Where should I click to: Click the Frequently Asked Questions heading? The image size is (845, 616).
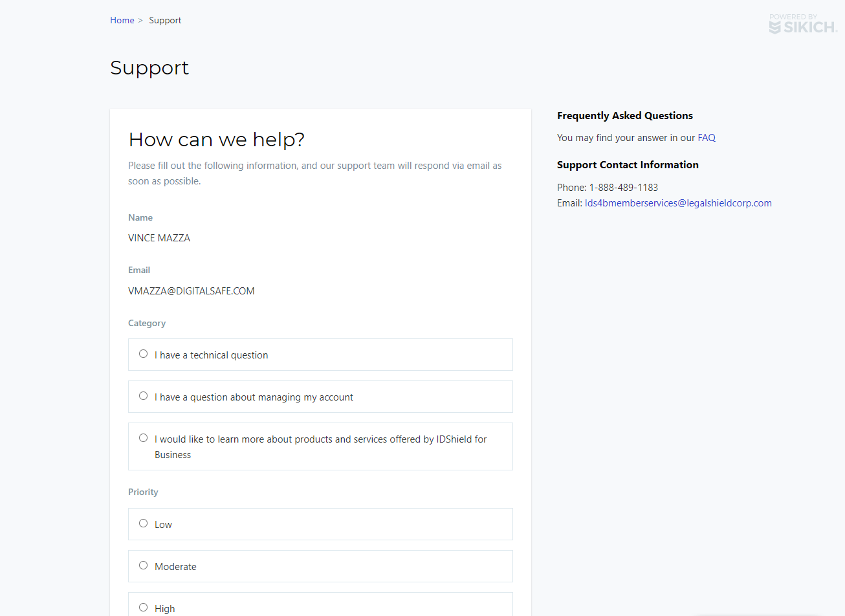625,115
